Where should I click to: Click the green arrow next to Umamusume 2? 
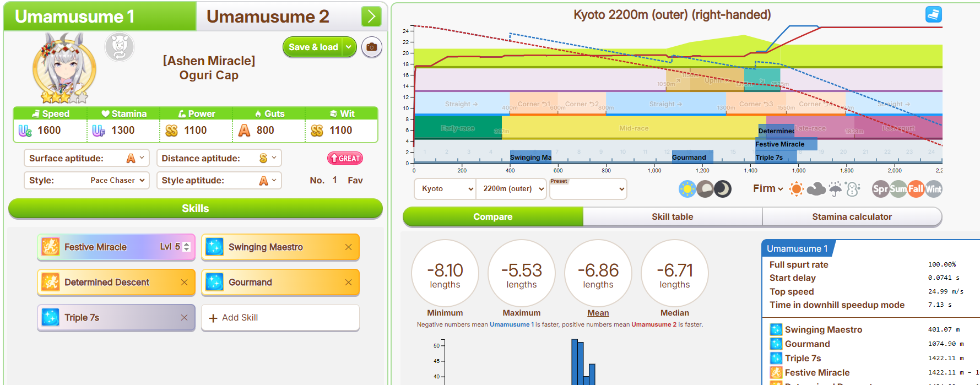click(371, 17)
